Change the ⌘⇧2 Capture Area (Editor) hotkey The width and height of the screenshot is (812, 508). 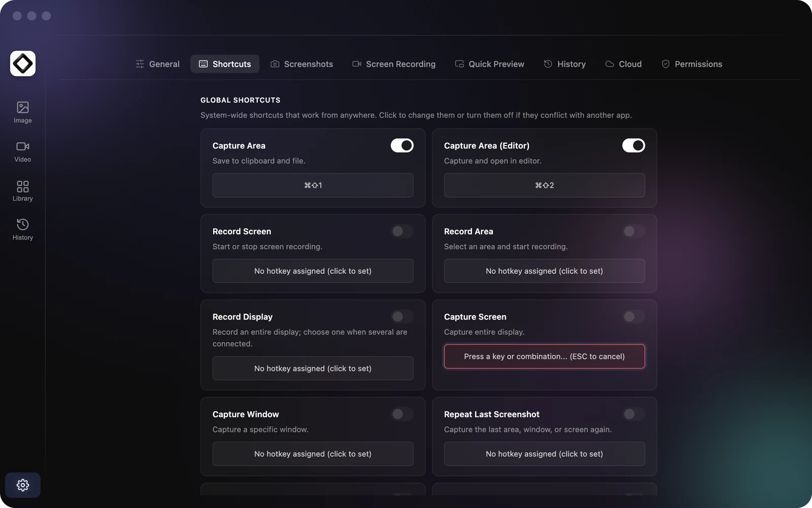coord(545,185)
